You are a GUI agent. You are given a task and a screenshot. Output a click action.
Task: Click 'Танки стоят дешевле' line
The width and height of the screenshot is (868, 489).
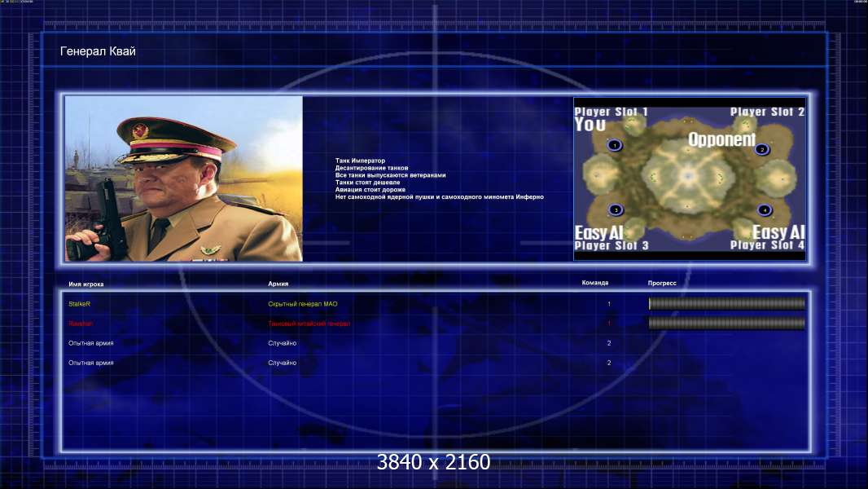(x=367, y=183)
